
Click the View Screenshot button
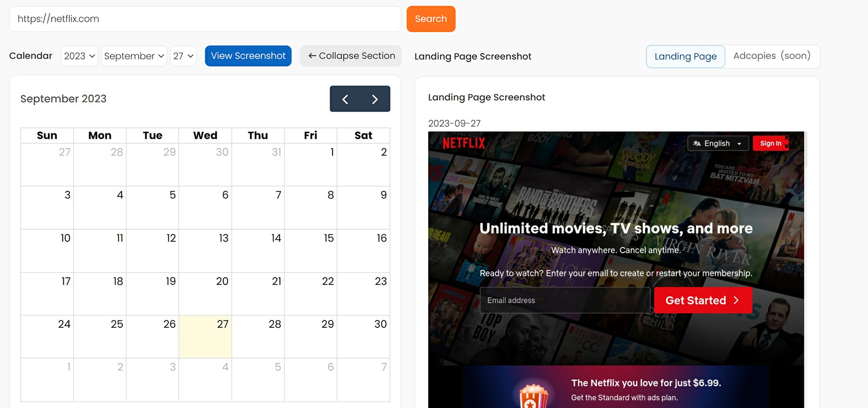(248, 56)
